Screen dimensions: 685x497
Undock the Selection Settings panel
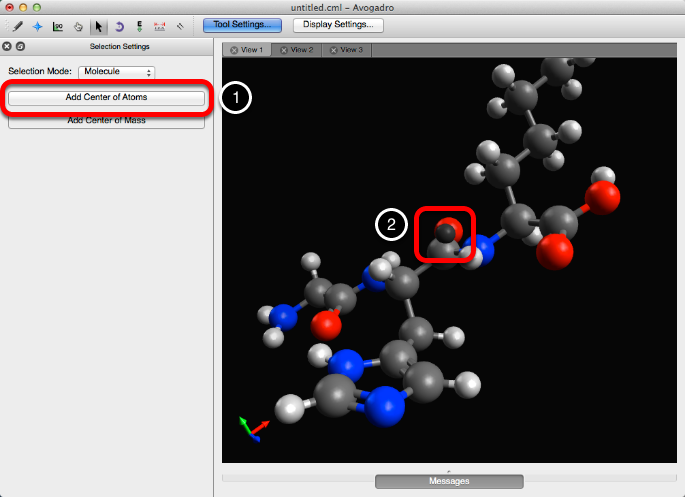point(20,47)
